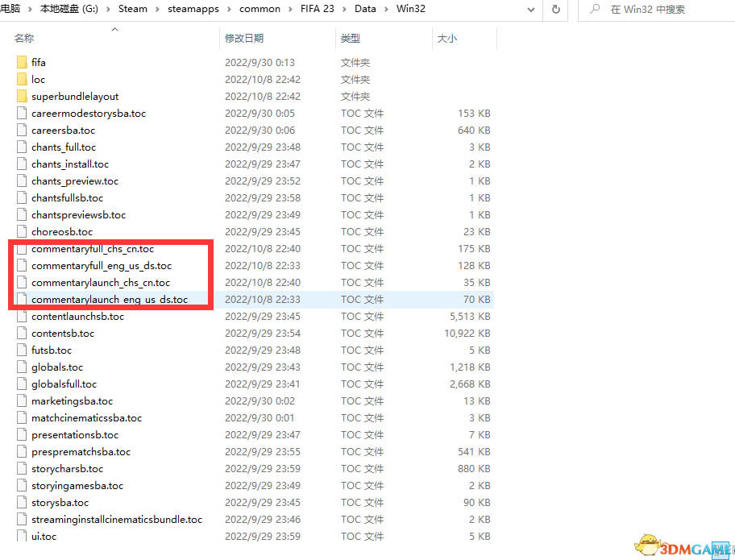Image resolution: width=735 pixels, height=560 pixels.
Task: Select commentaryfull_chs_cn.toc file name
Action: coord(93,249)
